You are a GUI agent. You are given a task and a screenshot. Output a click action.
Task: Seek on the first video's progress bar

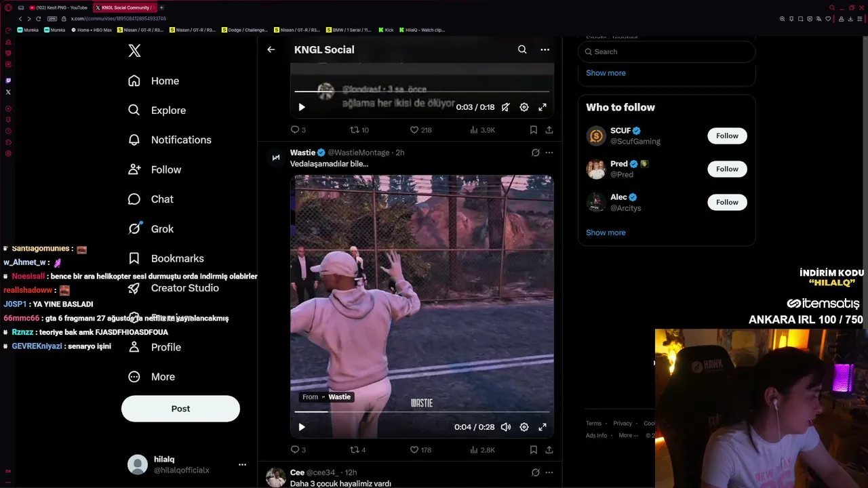tap(422, 91)
